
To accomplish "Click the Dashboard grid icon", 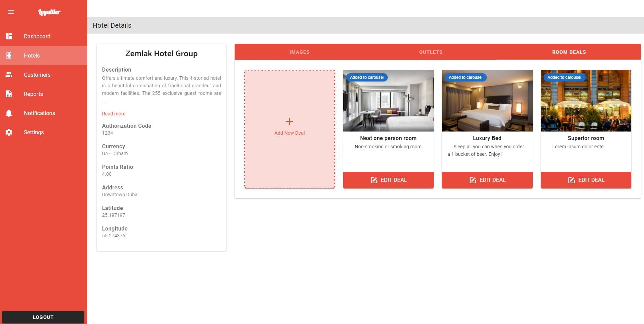I will click(x=9, y=36).
